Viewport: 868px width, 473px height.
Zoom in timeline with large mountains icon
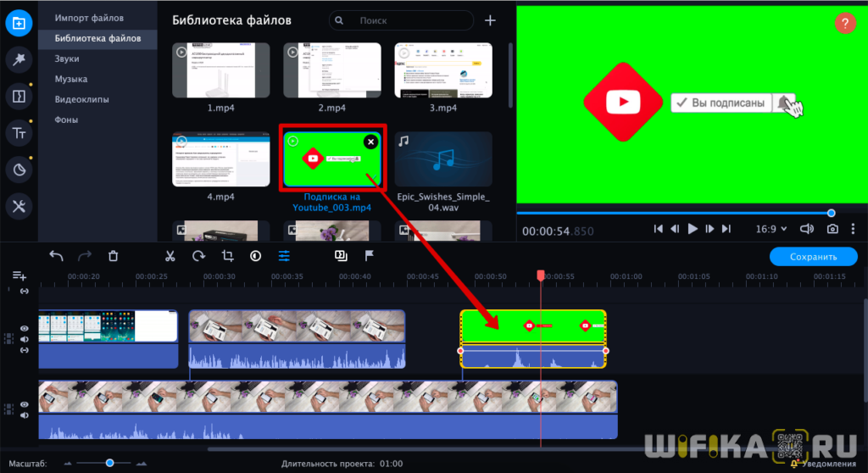[142, 463]
